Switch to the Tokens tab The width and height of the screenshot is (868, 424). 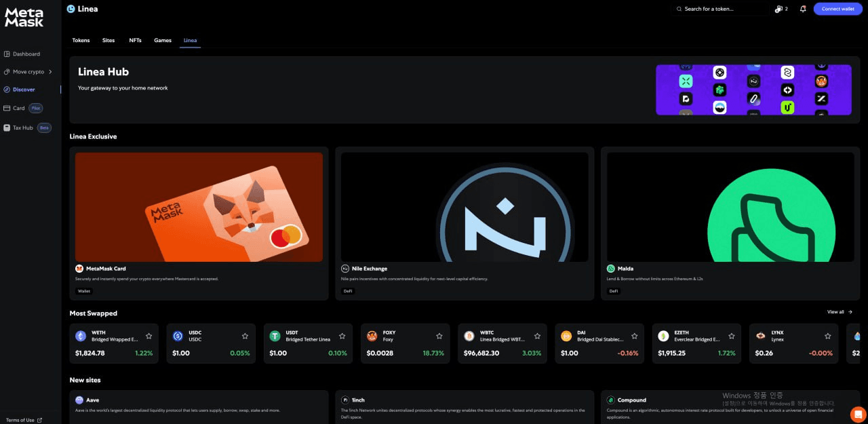pos(81,40)
